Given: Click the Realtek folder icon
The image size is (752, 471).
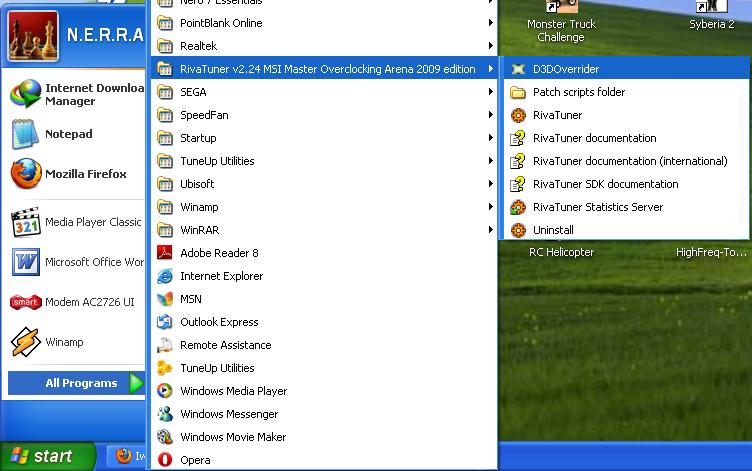Looking at the screenshot, I should click(x=165, y=46).
